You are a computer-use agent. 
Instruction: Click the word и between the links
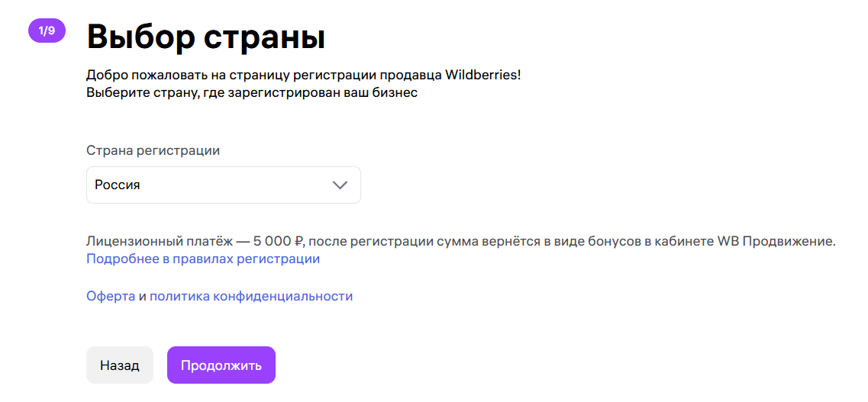coord(142,297)
